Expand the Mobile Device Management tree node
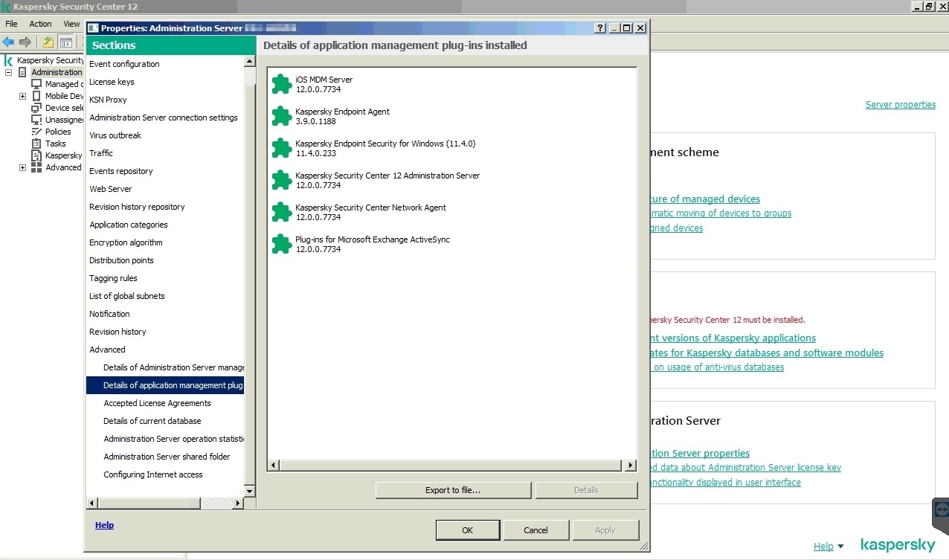Screen dimensions: 949x560 pos(22,97)
